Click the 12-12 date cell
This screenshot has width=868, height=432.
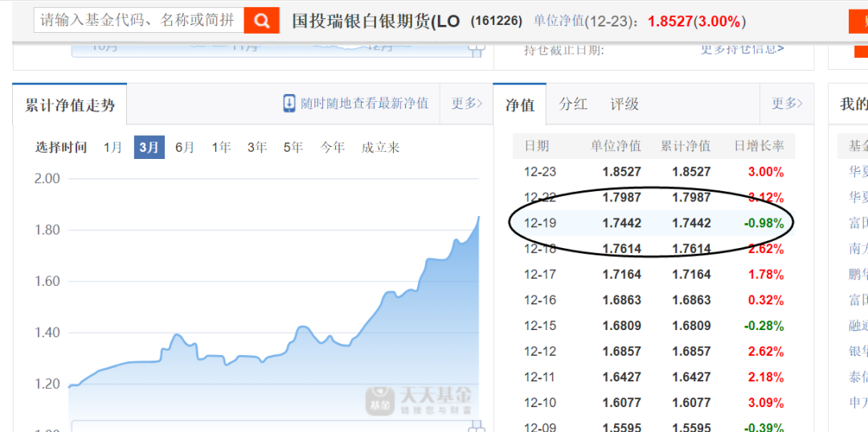(x=540, y=351)
